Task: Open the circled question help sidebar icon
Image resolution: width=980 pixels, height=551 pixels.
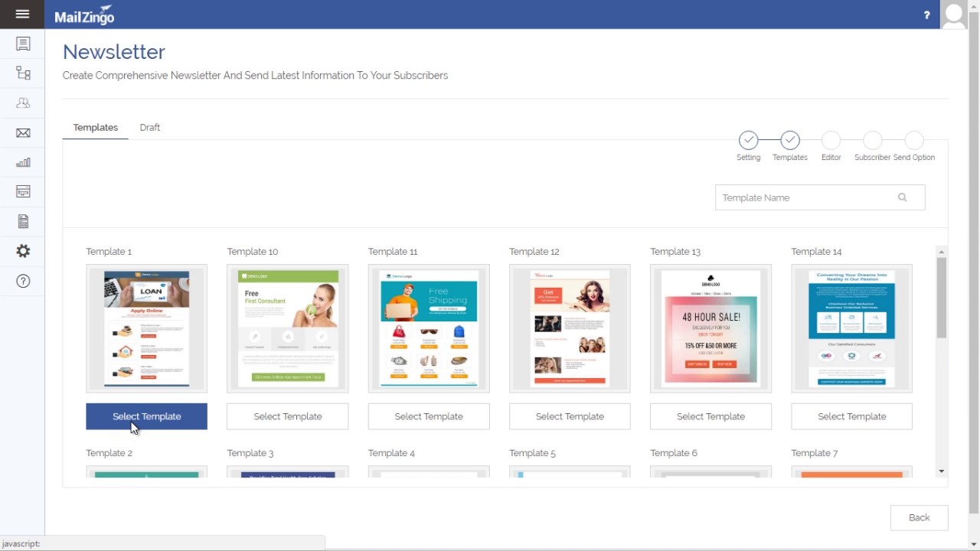Action: (x=23, y=281)
